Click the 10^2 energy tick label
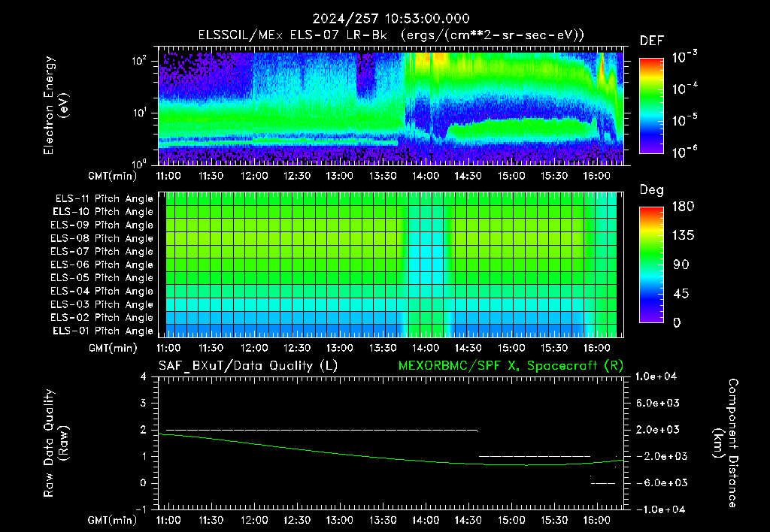The width and height of the screenshot is (770, 532). (139, 61)
